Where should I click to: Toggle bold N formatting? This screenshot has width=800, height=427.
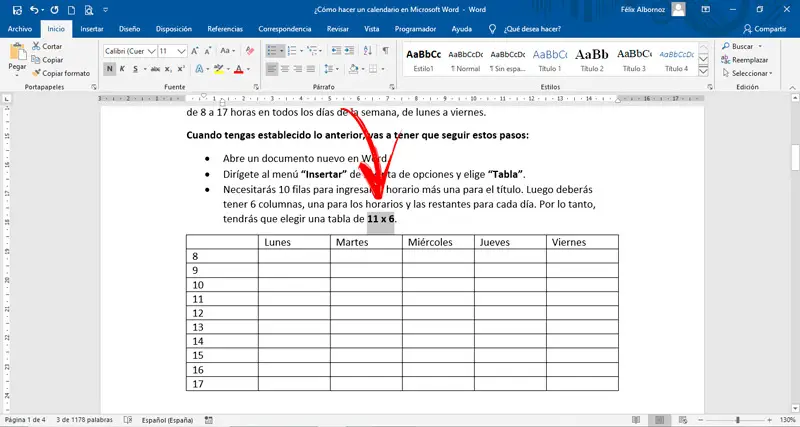click(109, 69)
